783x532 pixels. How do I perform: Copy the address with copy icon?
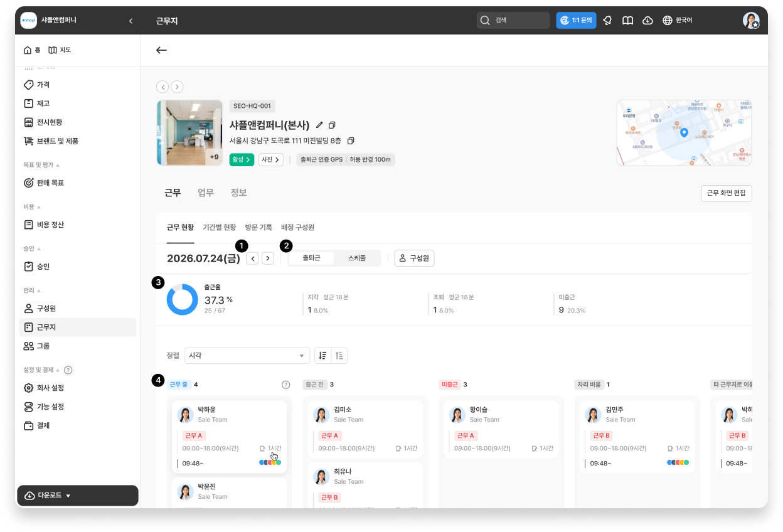[x=351, y=141]
